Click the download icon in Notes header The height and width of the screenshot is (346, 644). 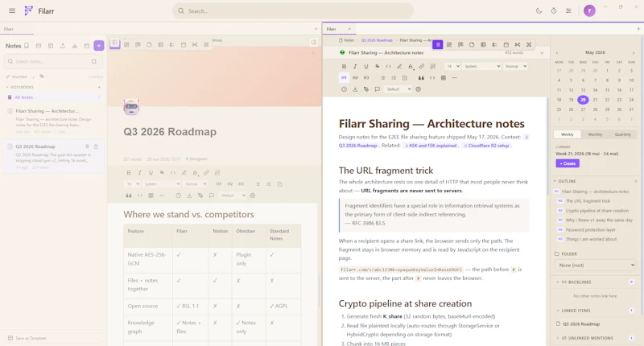coord(75,46)
